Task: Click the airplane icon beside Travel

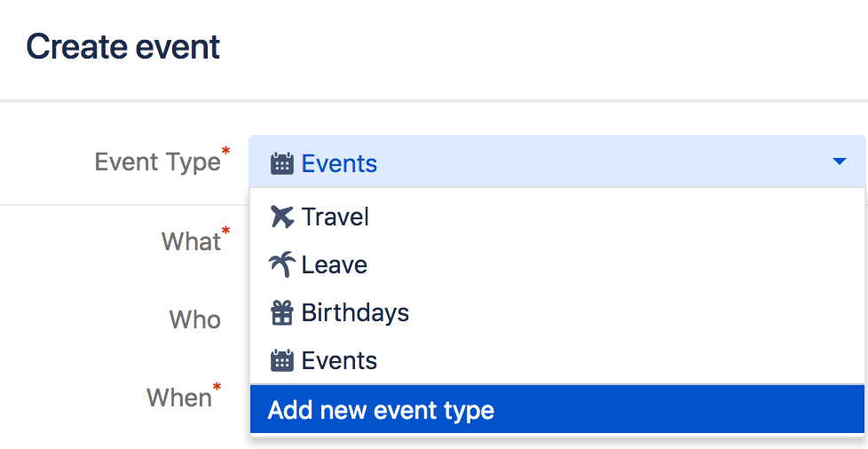Action: pos(281,217)
